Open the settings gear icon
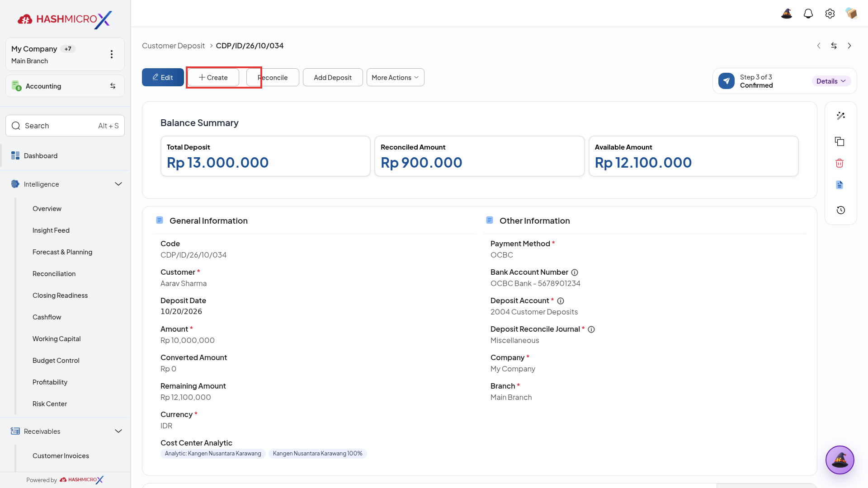 click(x=830, y=14)
